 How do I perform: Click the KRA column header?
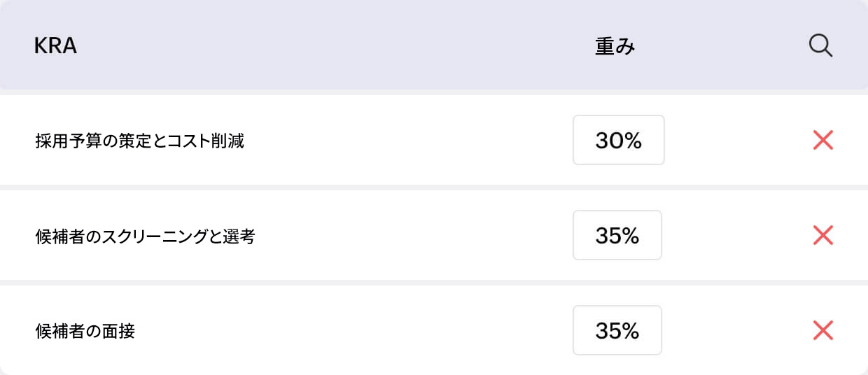[55, 47]
